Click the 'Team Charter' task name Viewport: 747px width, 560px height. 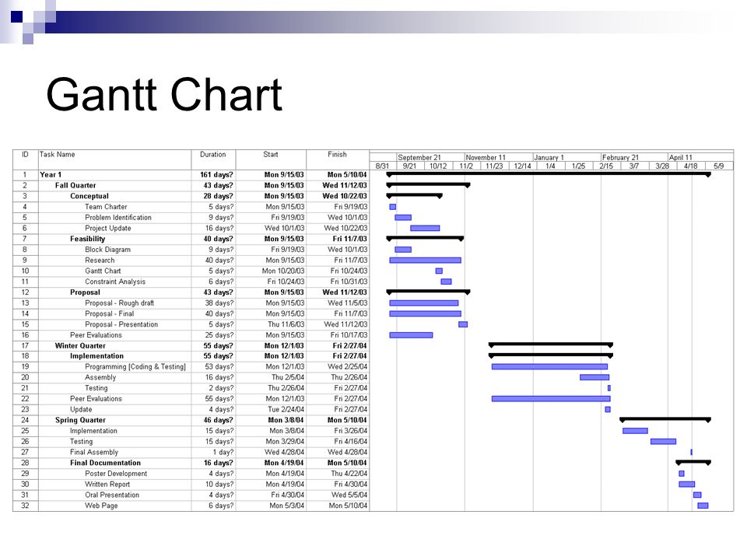pos(106,207)
